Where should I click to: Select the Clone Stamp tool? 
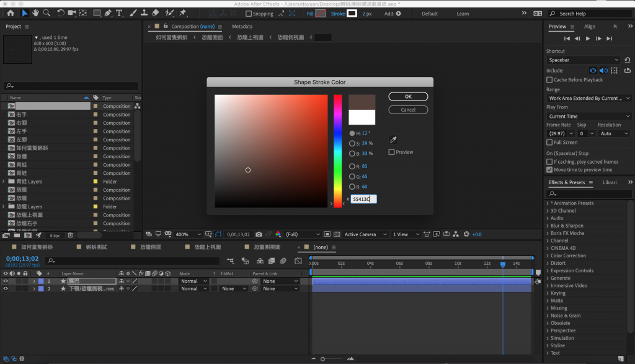143,13
